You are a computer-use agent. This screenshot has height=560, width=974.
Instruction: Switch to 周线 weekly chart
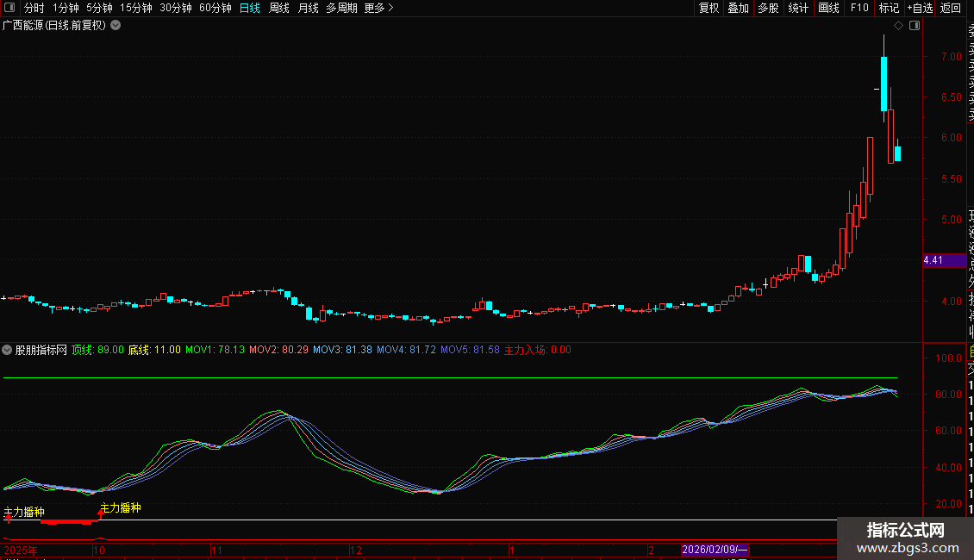279,8
